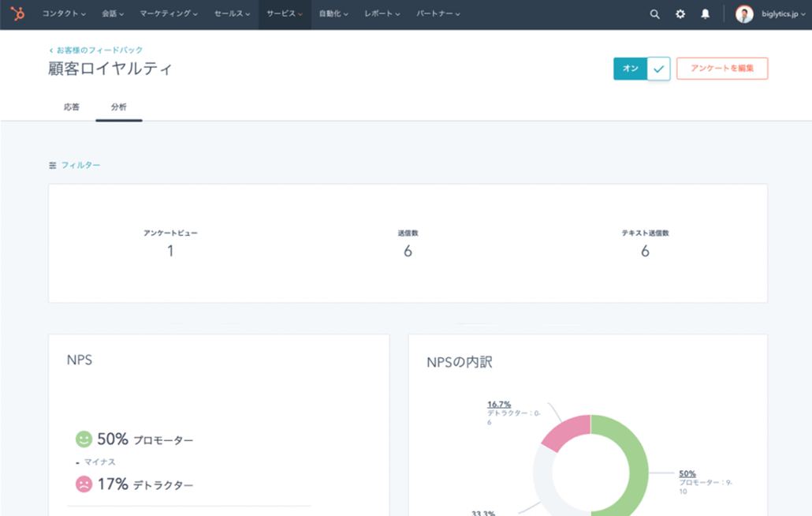Expand the パートナー menu
812x516 pixels.
pyautogui.click(x=438, y=14)
